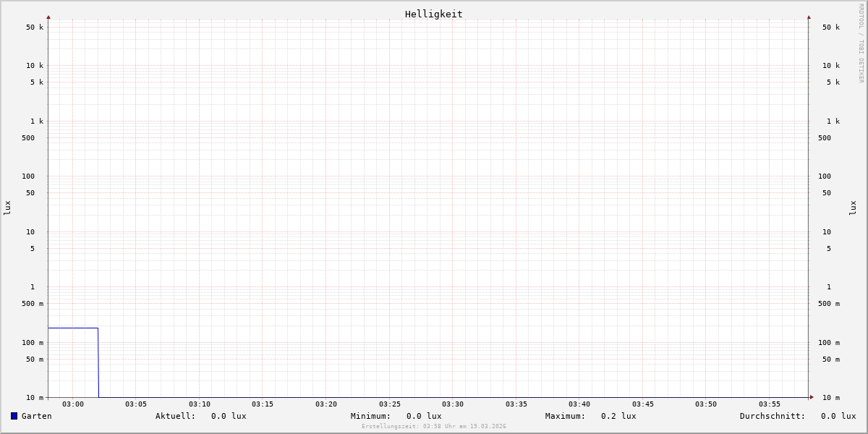Screen dimensions: 868x434
Task: Pick the 03:55 time axis label
Action: point(770,404)
